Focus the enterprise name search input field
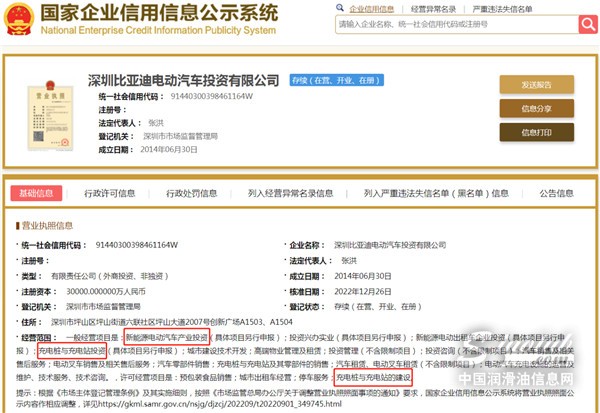This screenshot has width=600, height=413. 457,24
